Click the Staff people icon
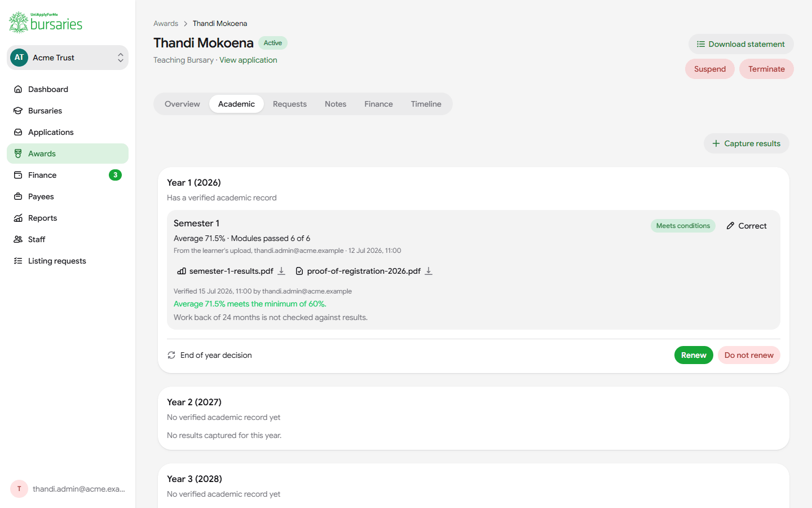Viewport: 812px width, 508px height. point(18,239)
